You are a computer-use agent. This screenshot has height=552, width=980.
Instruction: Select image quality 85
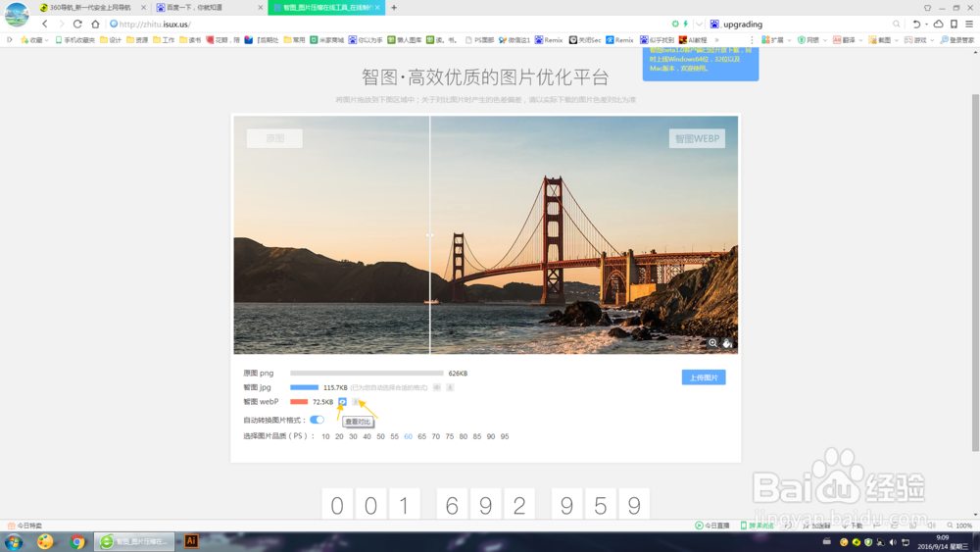point(477,436)
